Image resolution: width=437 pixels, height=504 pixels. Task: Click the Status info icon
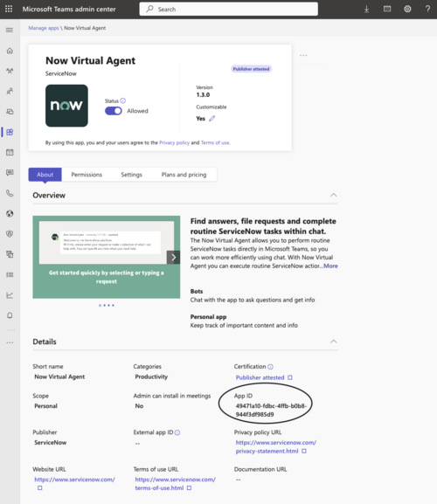(123, 100)
